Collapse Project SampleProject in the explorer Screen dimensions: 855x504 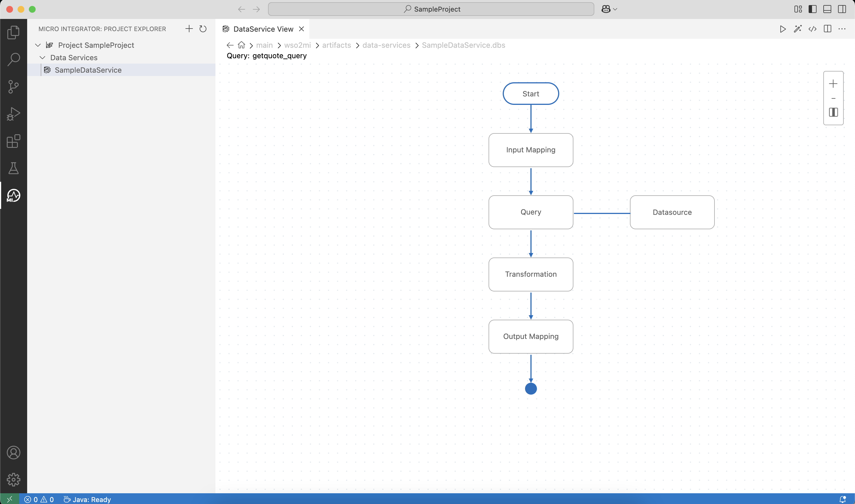click(37, 45)
